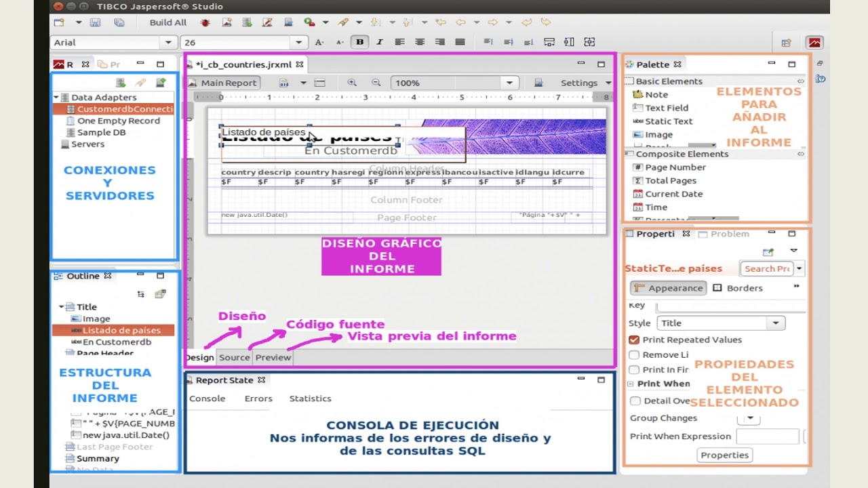Open the Borders properties tab
The width and height of the screenshot is (868, 488).
[x=738, y=288]
